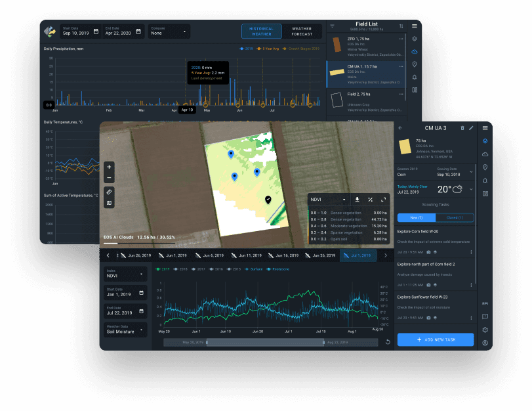Open the NDVI dropdown in the map legend
Image resolution: width=532 pixels, height=411 pixels.
pos(328,200)
